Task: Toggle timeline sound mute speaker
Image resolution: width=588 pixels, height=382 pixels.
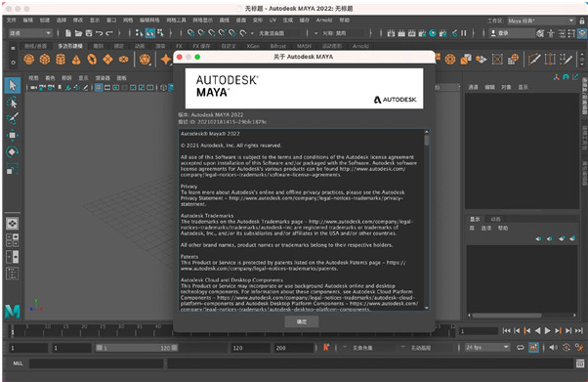Action: click(x=553, y=348)
